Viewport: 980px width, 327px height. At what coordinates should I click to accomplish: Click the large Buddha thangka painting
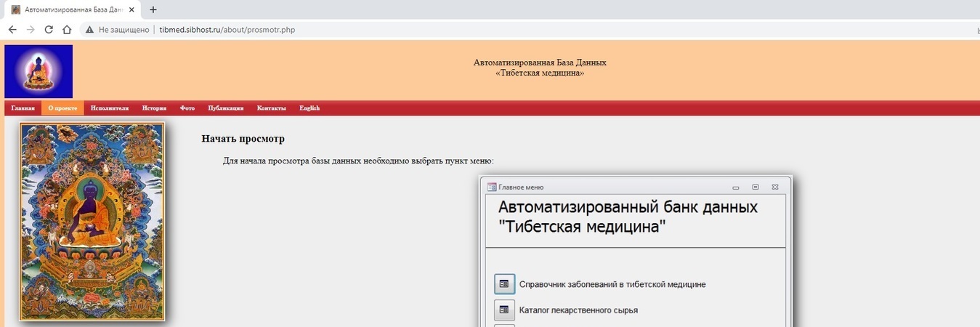pos(92,222)
